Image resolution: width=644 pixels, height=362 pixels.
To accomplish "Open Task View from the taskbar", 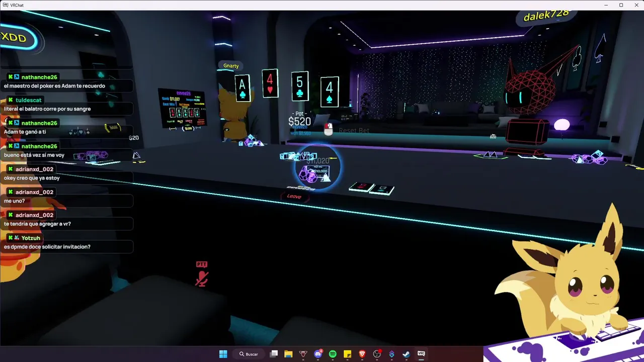I will (x=274, y=354).
